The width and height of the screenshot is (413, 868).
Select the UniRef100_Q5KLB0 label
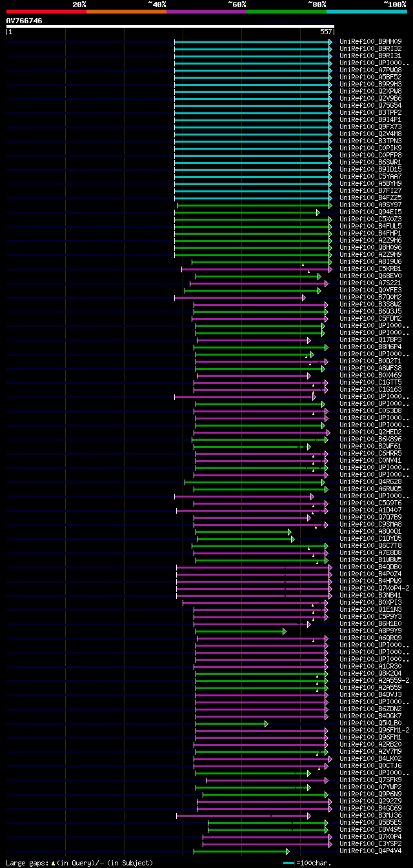coord(372,723)
